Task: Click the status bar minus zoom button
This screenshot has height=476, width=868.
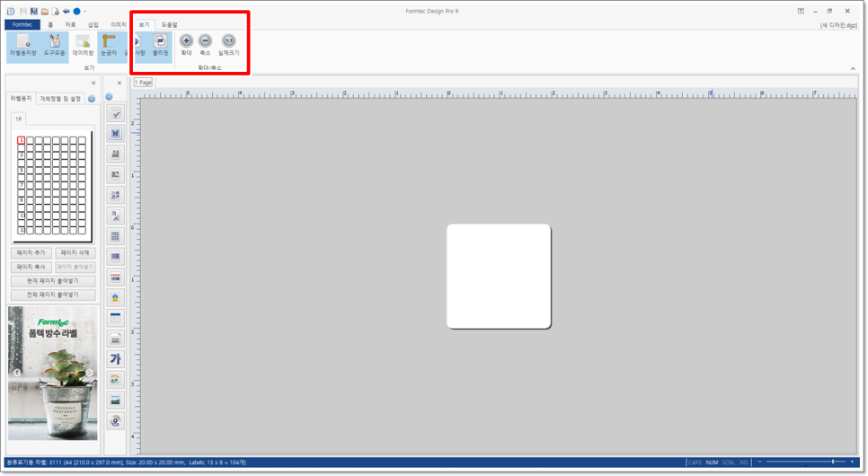Action: tap(760, 462)
